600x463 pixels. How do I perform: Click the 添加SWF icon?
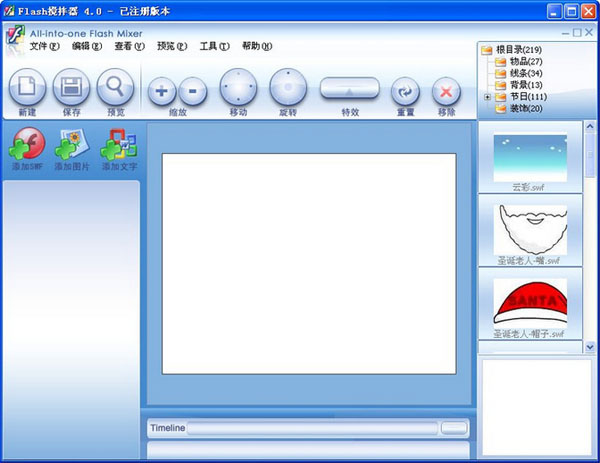[27, 144]
